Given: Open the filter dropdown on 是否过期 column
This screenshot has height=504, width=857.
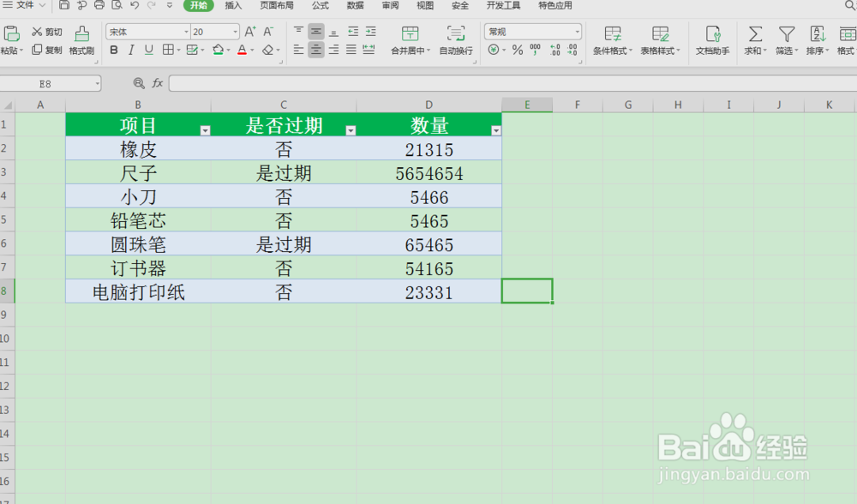Looking at the screenshot, I should [x=351, y=129].
